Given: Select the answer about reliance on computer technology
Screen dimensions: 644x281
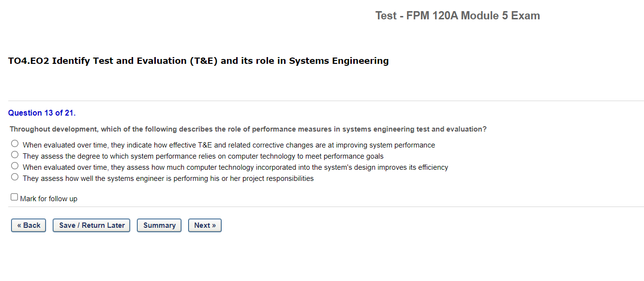Looking at the screenshot, I should point(15,154).
